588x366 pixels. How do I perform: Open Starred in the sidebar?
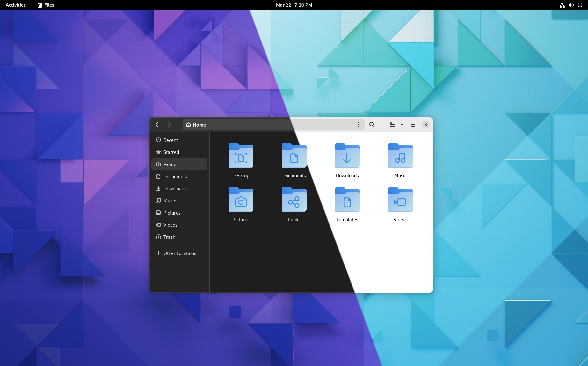(179, 152)
